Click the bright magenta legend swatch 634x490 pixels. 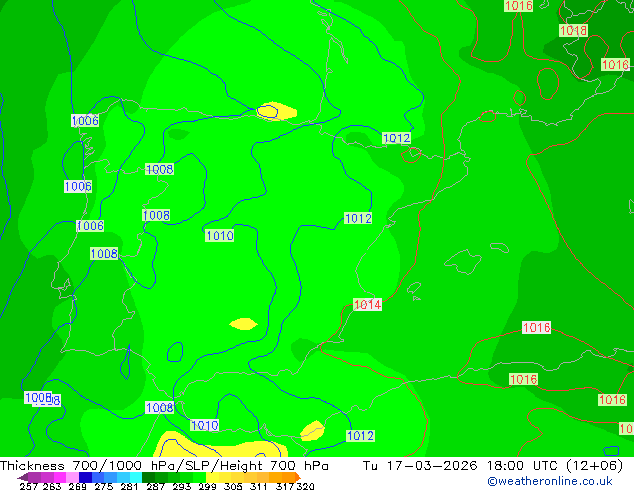60,477
